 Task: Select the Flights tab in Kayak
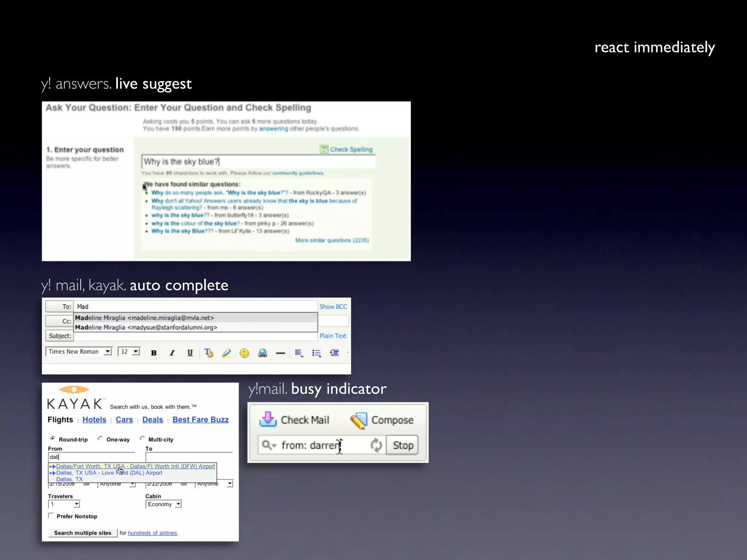click(x=60, y=420)
